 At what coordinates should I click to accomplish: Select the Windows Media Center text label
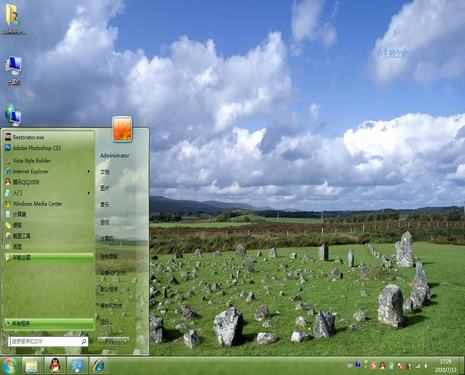pos(37,203)
